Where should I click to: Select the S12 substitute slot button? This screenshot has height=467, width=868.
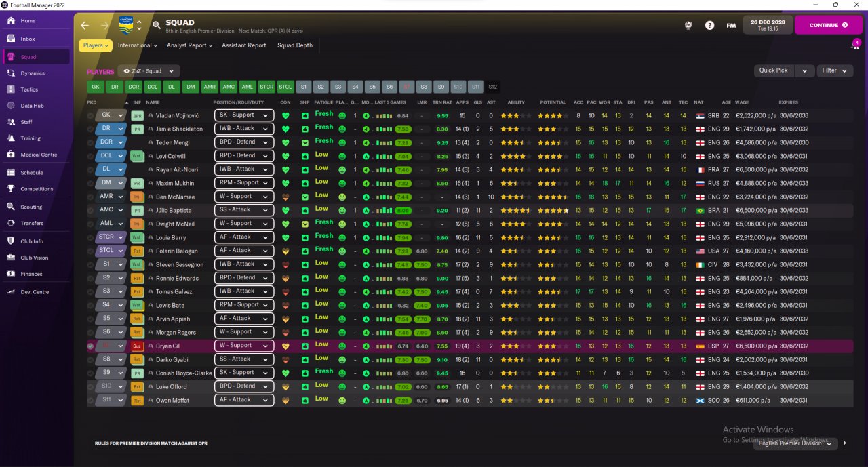492,87
